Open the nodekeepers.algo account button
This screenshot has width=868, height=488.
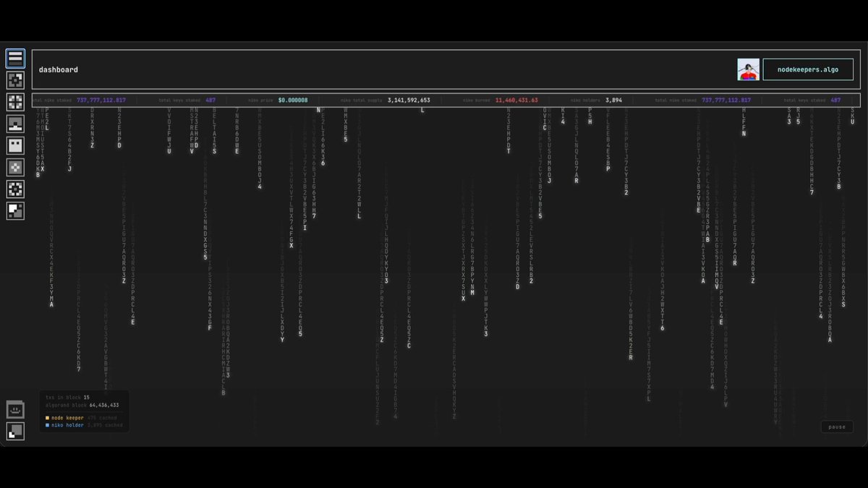coord(808,69)
